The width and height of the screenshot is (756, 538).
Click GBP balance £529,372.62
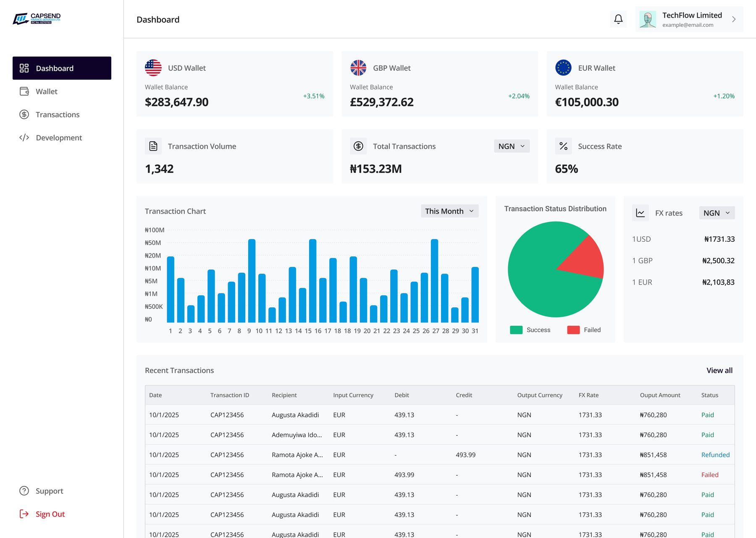[382, 102]
